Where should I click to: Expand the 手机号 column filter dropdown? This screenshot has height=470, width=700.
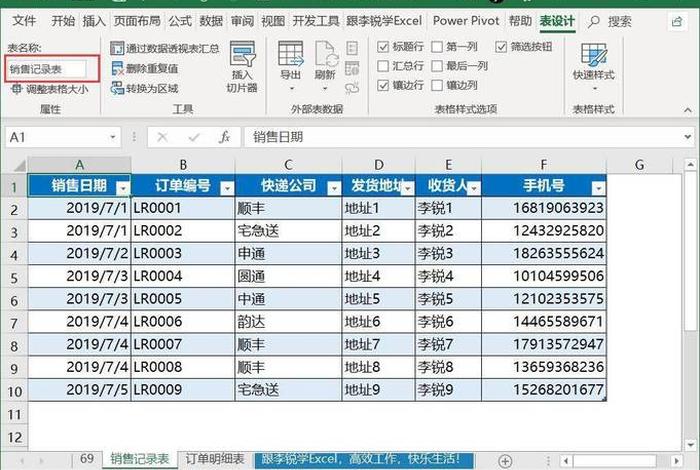click(597, 187)
